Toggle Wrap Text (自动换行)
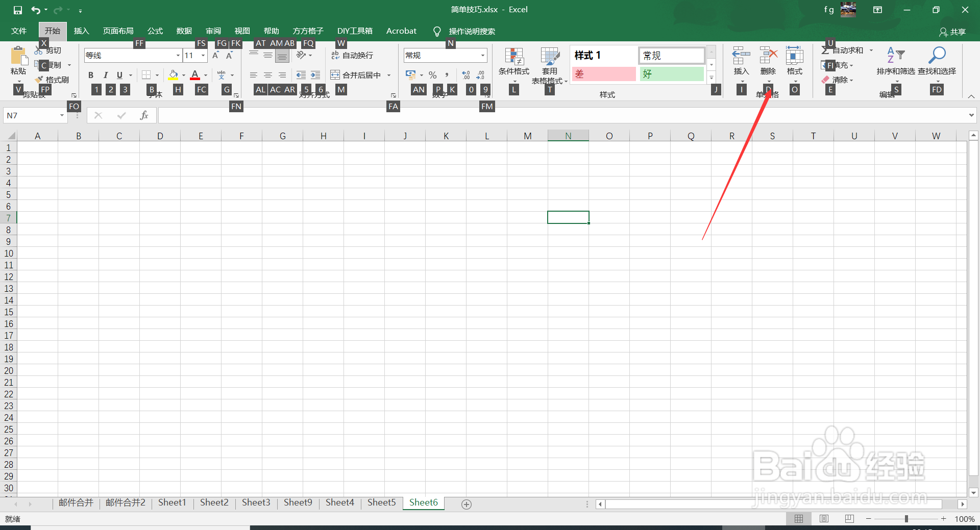 tap(352, 55)
